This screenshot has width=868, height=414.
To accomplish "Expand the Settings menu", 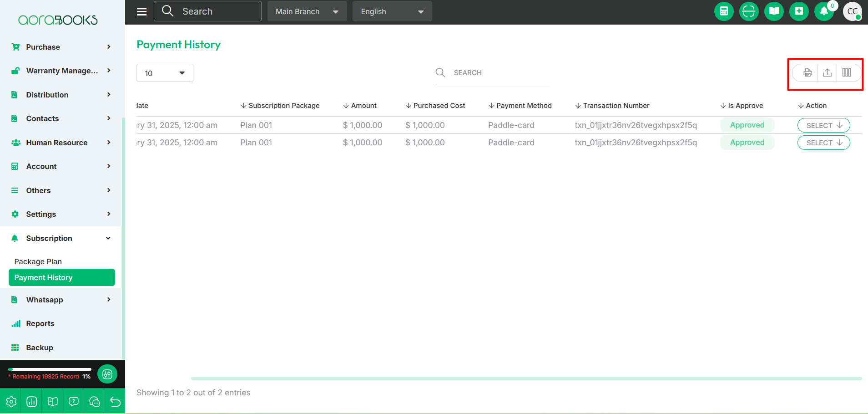I will (61, 214).
